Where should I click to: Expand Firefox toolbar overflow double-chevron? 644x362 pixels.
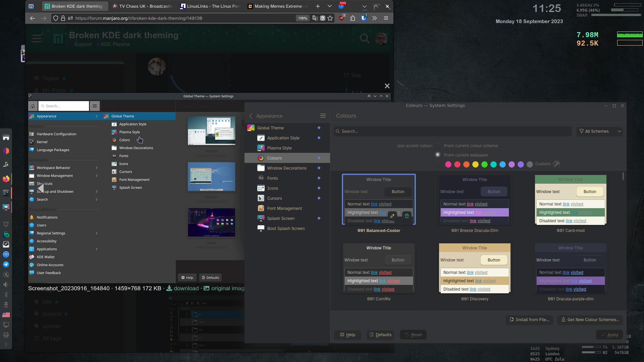point(375,18)
